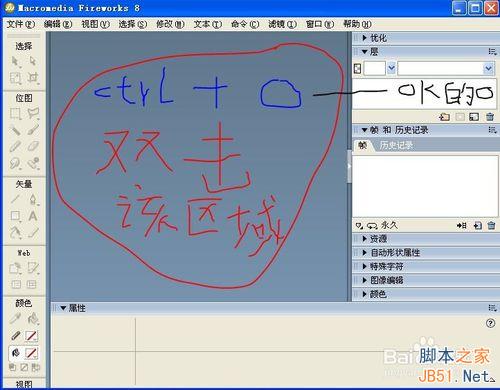The image size is (500, 390).
Task: Select the Subselection tool
Action: 33,61
